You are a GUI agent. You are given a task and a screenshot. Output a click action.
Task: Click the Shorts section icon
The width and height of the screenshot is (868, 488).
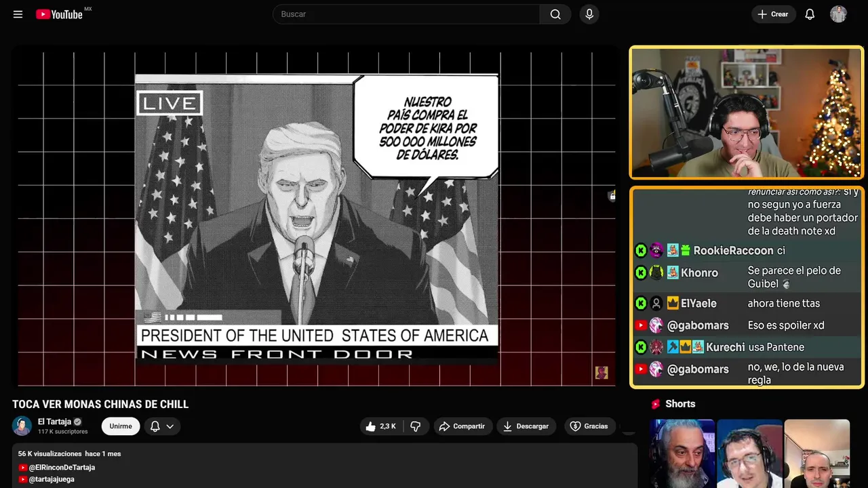656,404
